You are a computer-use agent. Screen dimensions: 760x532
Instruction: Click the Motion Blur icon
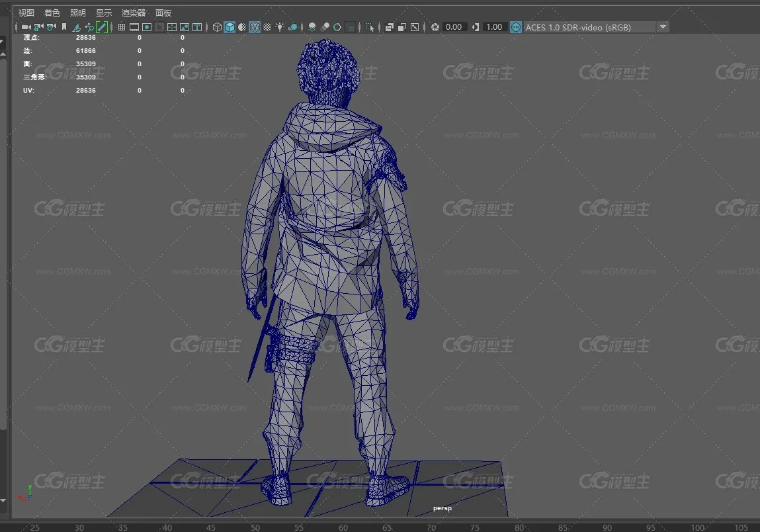[325, 27]
